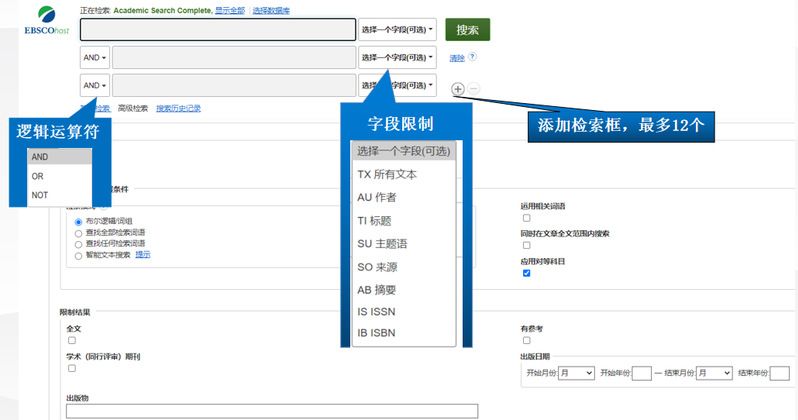Screen dimensions: 798x420
Task: Select the 布尔逻辑/词组 radio button
Action: tap(79, 221)
